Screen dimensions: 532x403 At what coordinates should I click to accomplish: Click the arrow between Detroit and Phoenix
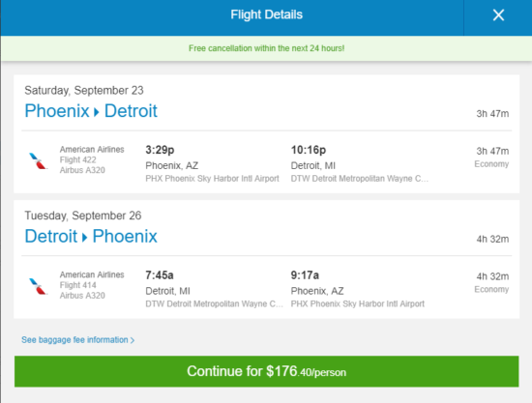pyautogui.click(x=85, y=238)
